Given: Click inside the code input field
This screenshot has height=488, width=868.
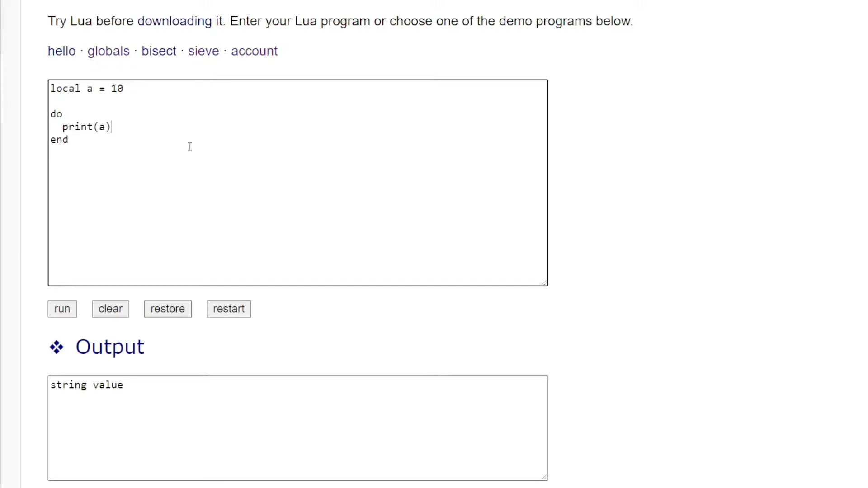Looking at the screenshot, I should click(x=297, y=182).
